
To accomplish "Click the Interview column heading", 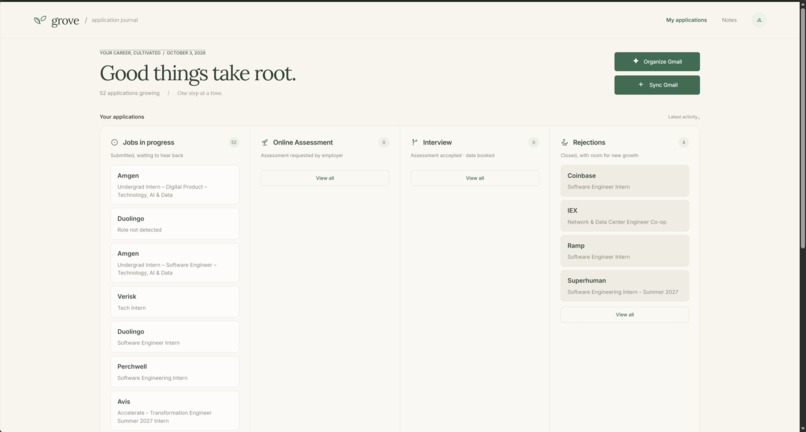I will (437, 142).
